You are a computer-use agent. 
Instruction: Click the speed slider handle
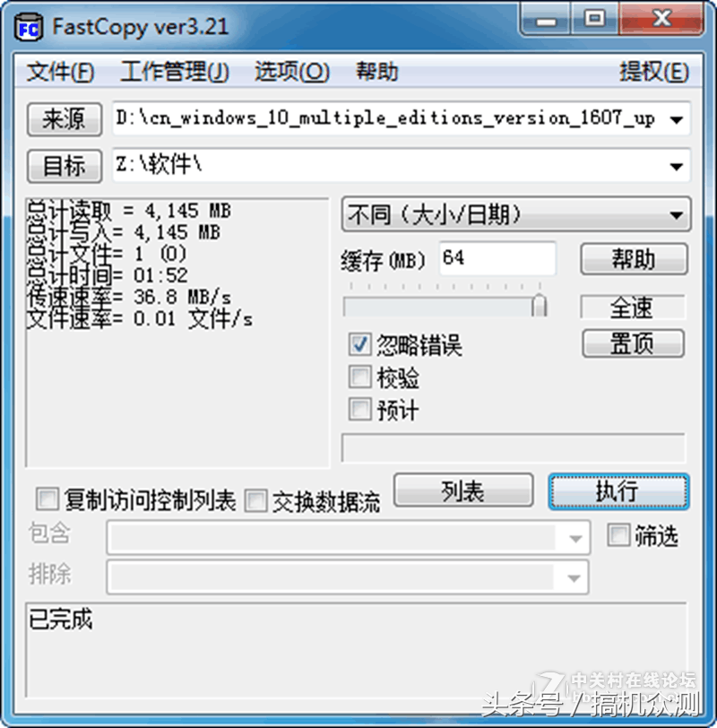tap(539, 306)
